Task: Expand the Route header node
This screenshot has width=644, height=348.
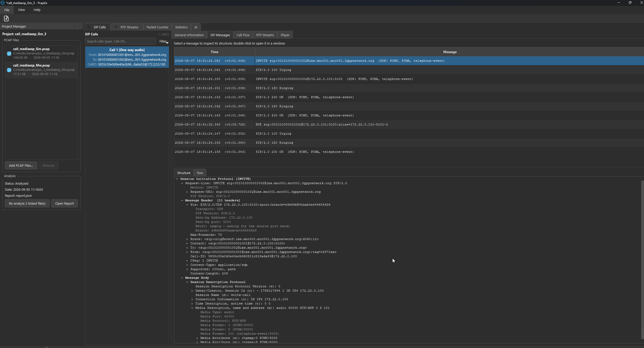Action: [187, 239]
